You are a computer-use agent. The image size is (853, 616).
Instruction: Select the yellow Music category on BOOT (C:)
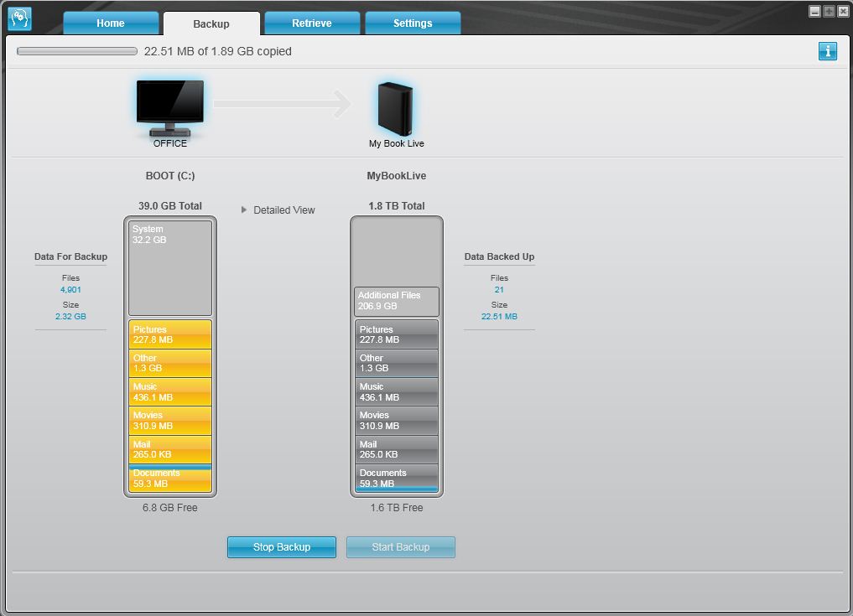[x=170, y=392]
